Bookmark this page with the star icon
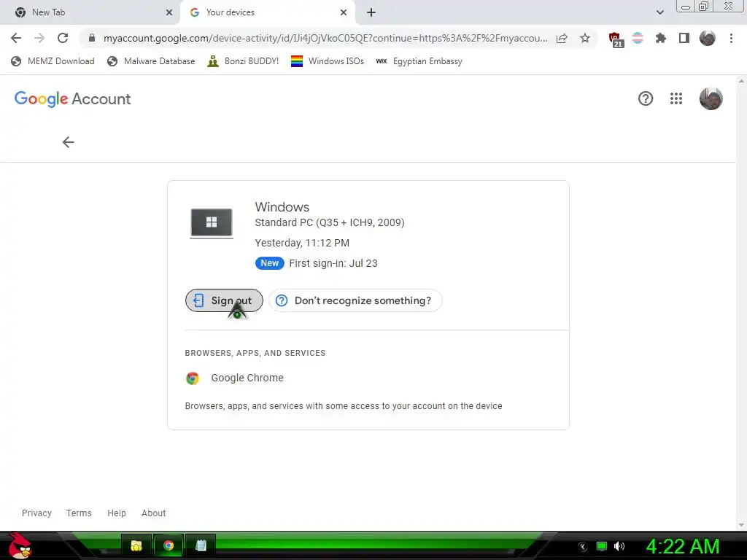 pyautogui.click(x=585, y=38)
